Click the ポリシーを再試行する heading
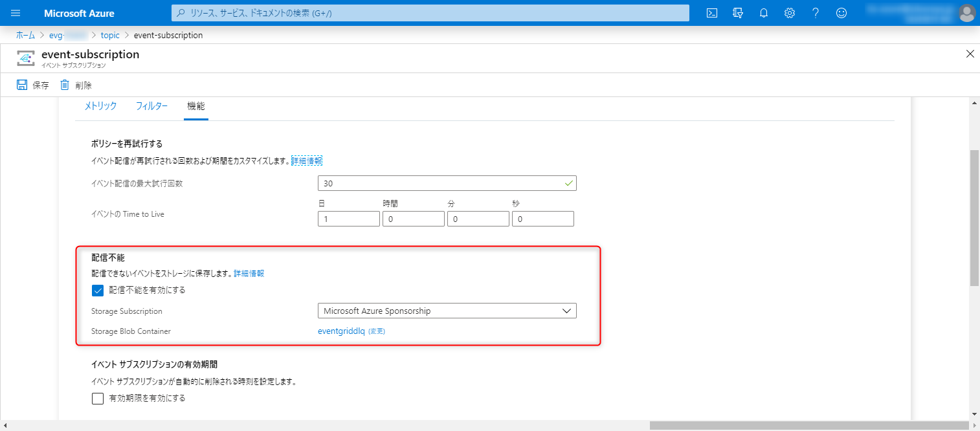 pyautogui.click(x=127, y=144)
